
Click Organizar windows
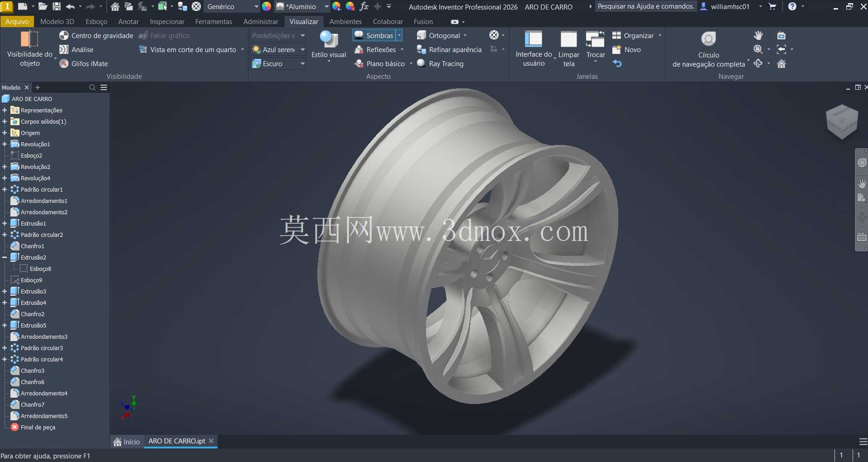[x=633, y=35]
